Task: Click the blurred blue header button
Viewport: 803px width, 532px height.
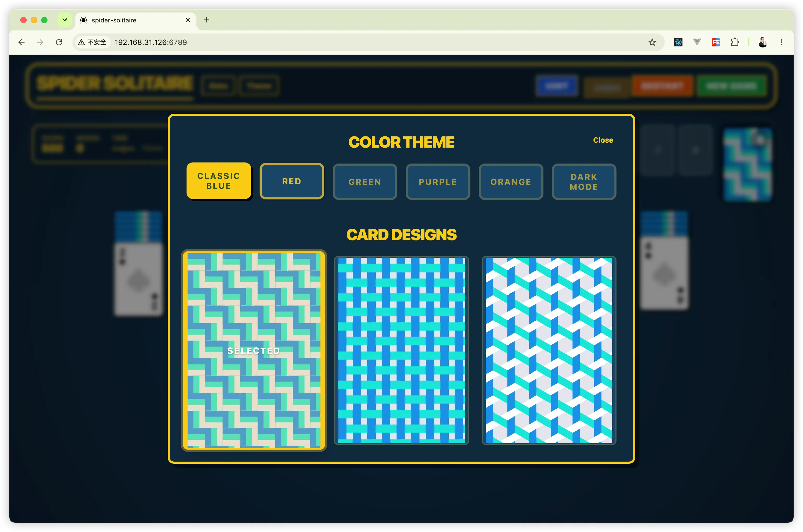Action: pyautogui.click(x=557, y=86)
